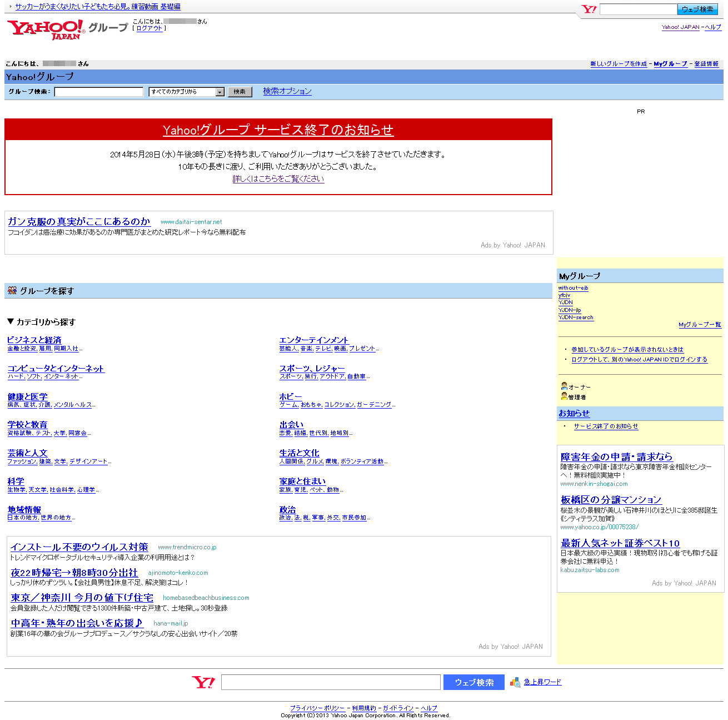Screen dimensions: 728x720
Task: Open the 芸術と人文 category
Action: 27,453
